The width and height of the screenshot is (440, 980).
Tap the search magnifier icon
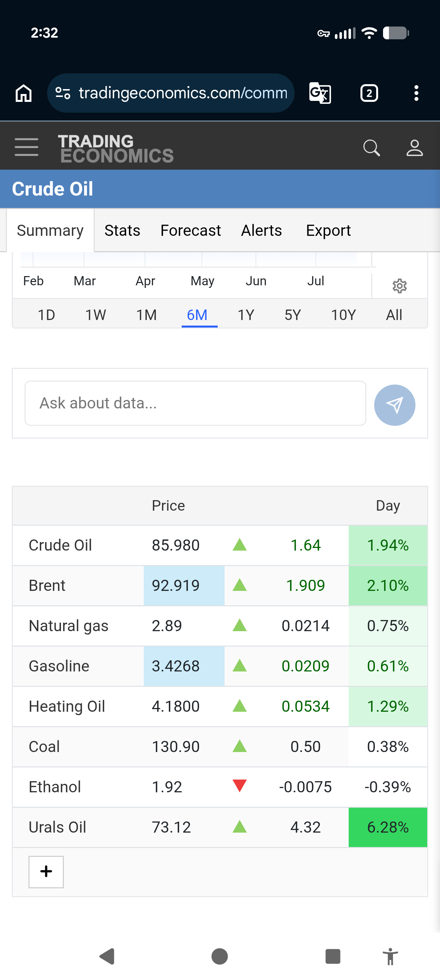(371, 148)
